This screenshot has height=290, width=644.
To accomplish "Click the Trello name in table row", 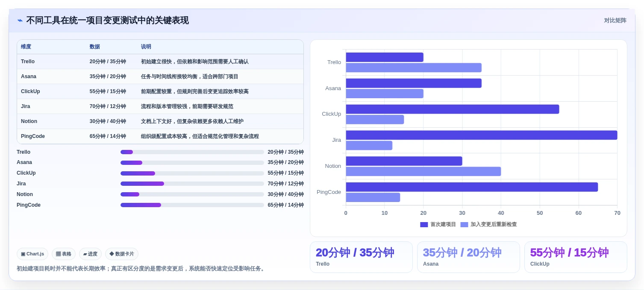I will pos(28,62).
